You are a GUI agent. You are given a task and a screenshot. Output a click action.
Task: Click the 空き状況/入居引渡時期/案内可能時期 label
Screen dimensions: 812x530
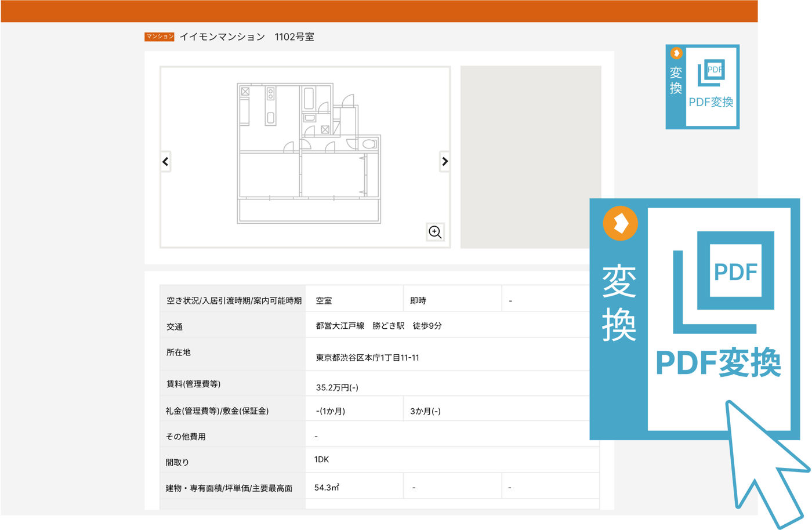[x=234, y=300]
